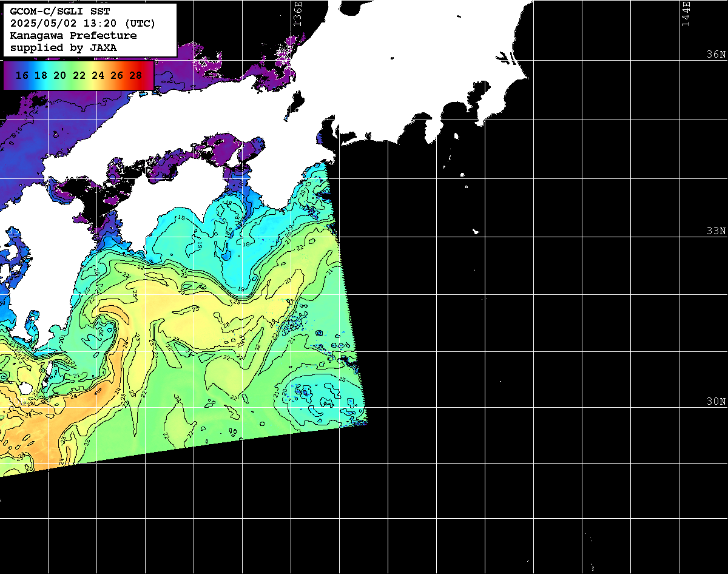Image resolution: width=728 pixels, height=574 pixels.
Task: Click the 18 label on the color scale
Action: click(x=41, y=76)
